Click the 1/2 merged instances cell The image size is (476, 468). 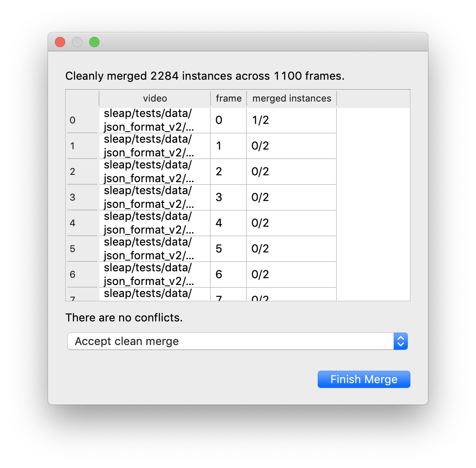[x=291, y=120]
